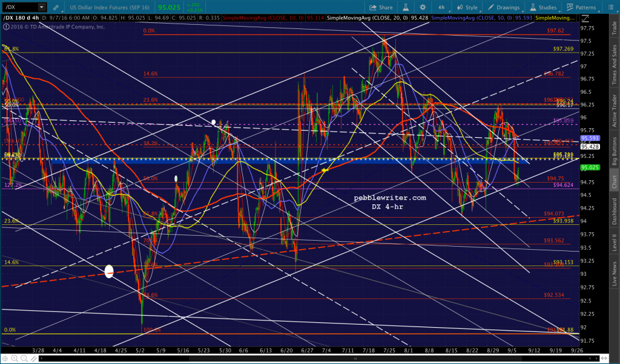Click the $95.859 dotted level label
The width and height of the screenshot is (620, 364).
coord(563,120)
